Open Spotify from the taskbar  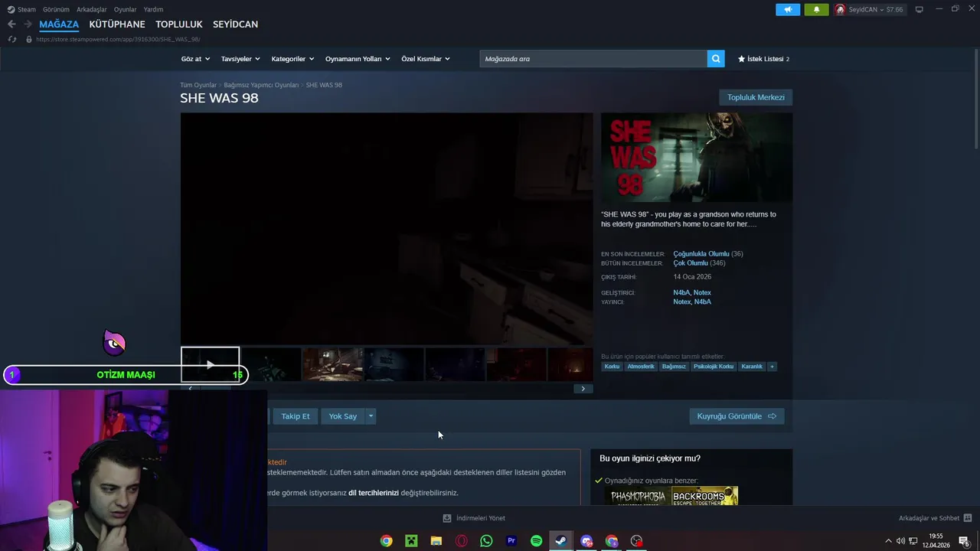tap(537, 541)
